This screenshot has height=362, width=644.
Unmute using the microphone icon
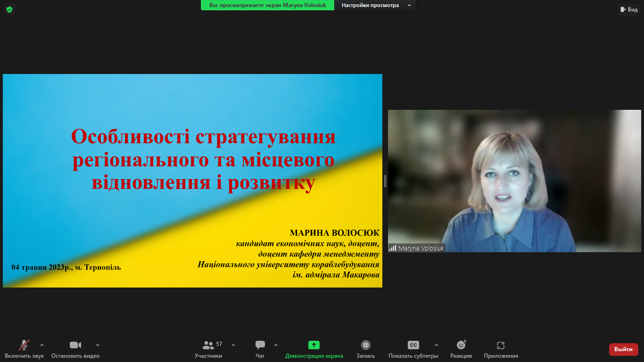[24, 345]
